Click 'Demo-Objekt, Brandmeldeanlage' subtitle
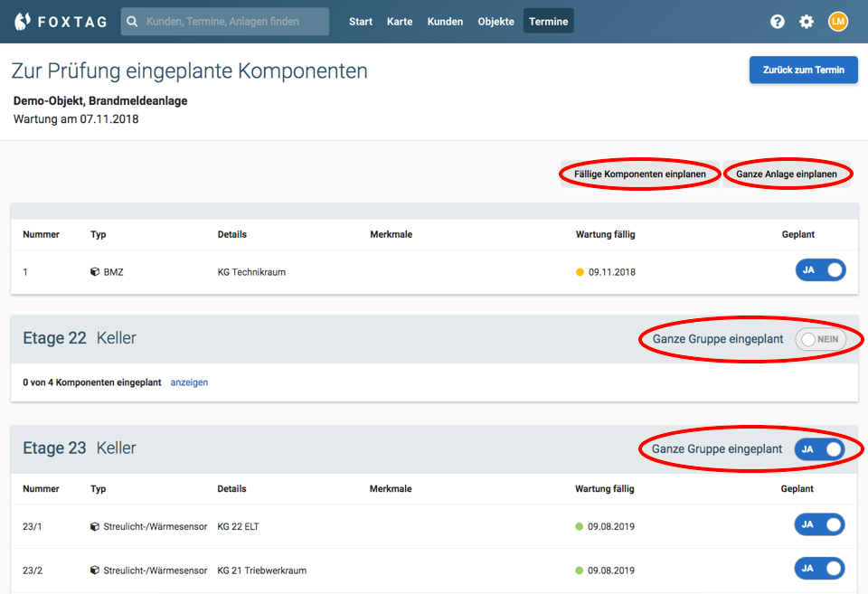The height and width of the screenshot is (594, 868). (100, 100)
